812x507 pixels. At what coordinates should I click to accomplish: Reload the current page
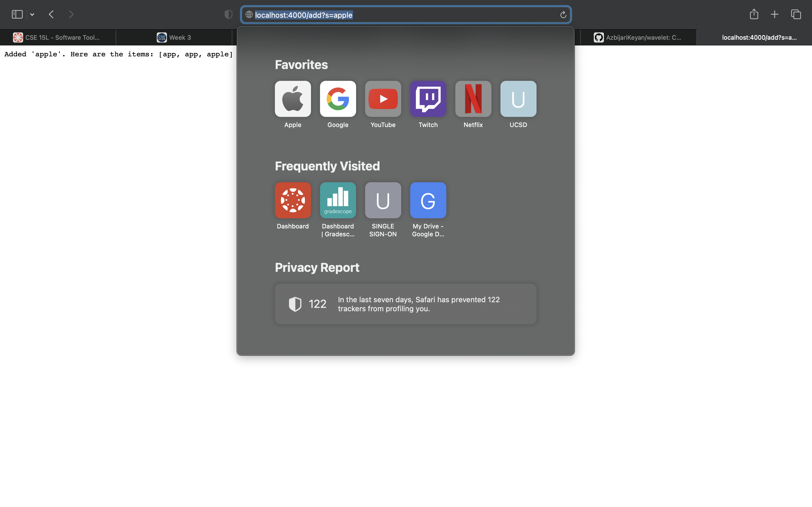coord(563,15)
